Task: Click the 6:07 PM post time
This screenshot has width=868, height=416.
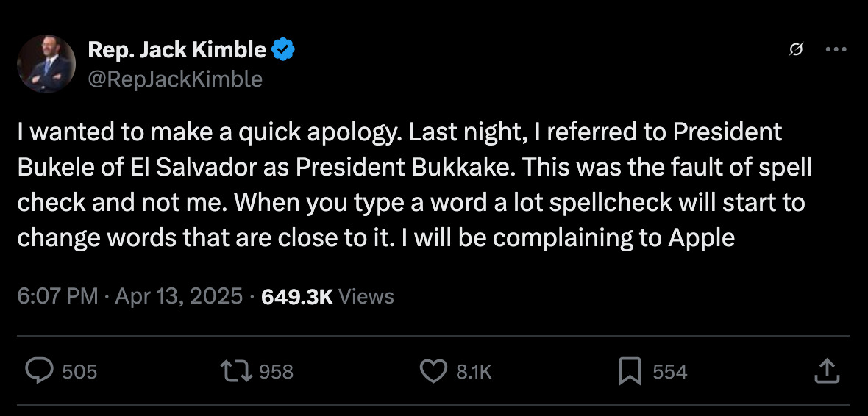Action: coord(57,296)
